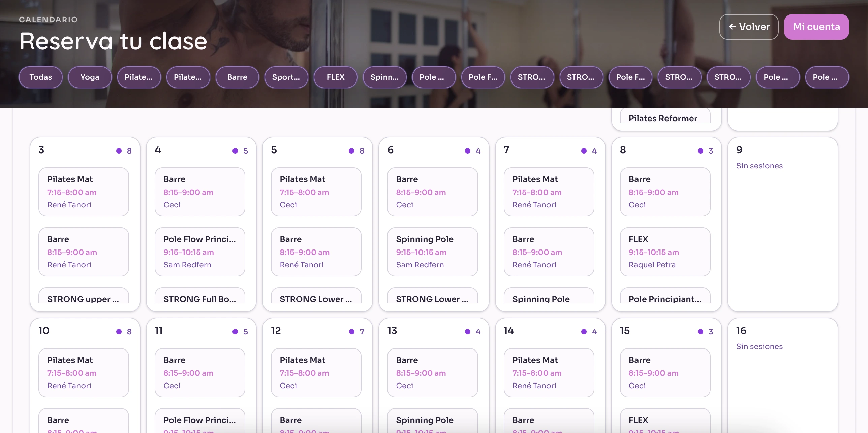The width and height of the screenshot is (868, 433).
Task: Open STRONG upper class on day 3
Action: [84, 296]
